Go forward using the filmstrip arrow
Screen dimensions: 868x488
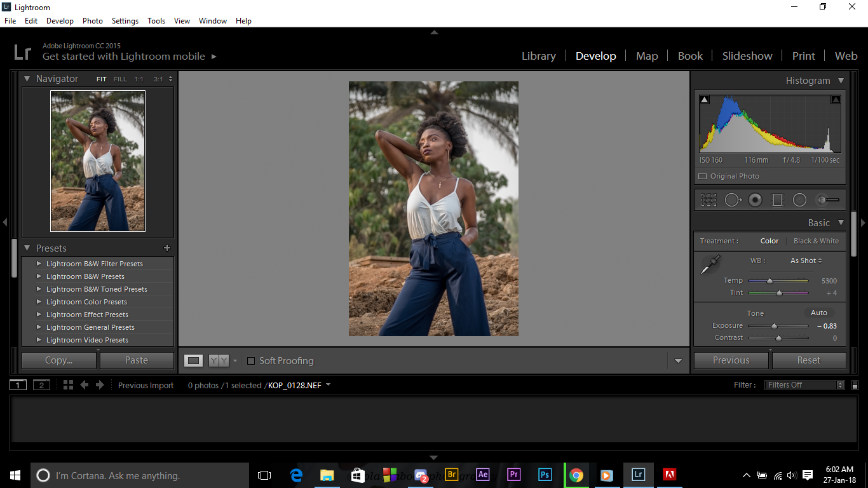click(100, 385)
